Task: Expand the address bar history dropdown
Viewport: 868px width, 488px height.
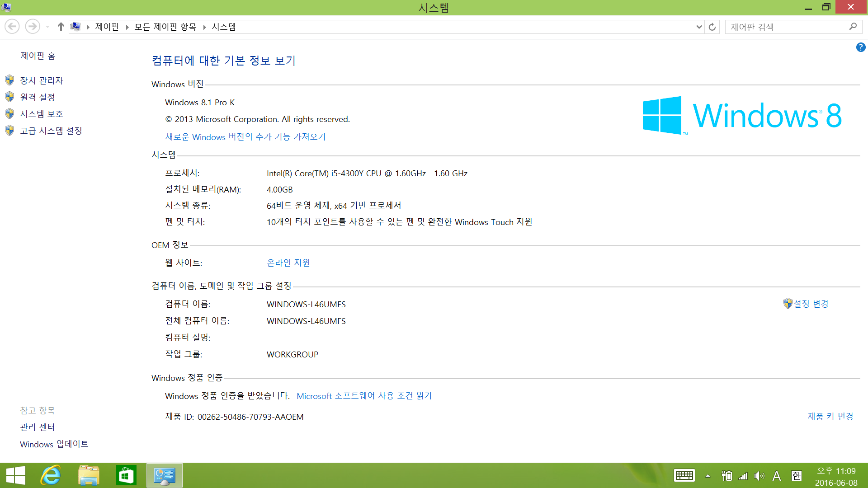Action: 699,27
